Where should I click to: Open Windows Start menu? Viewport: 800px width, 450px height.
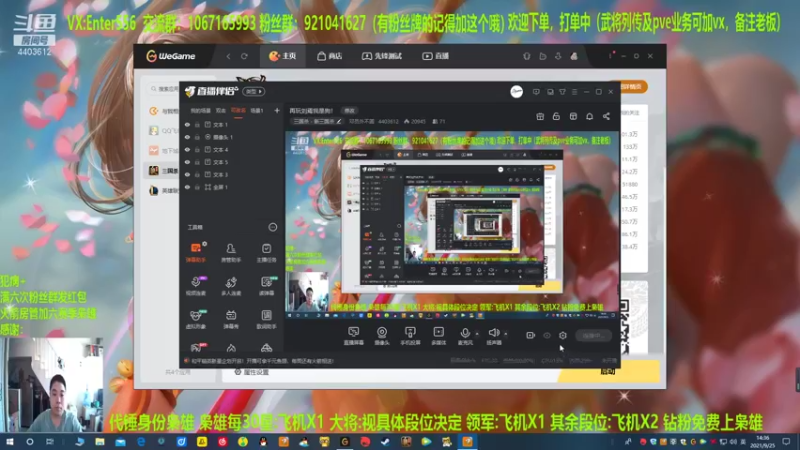(9, 442)
